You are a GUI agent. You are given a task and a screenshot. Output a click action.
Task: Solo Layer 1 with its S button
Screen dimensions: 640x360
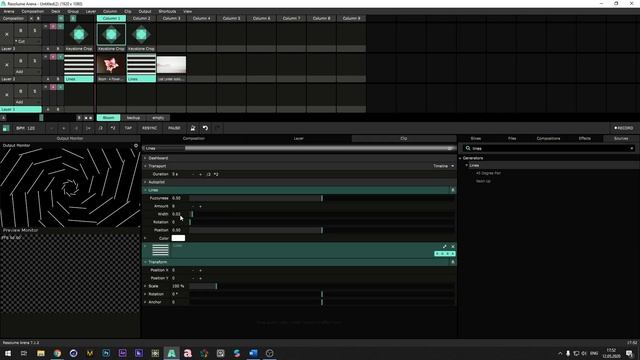pos(35,91)
